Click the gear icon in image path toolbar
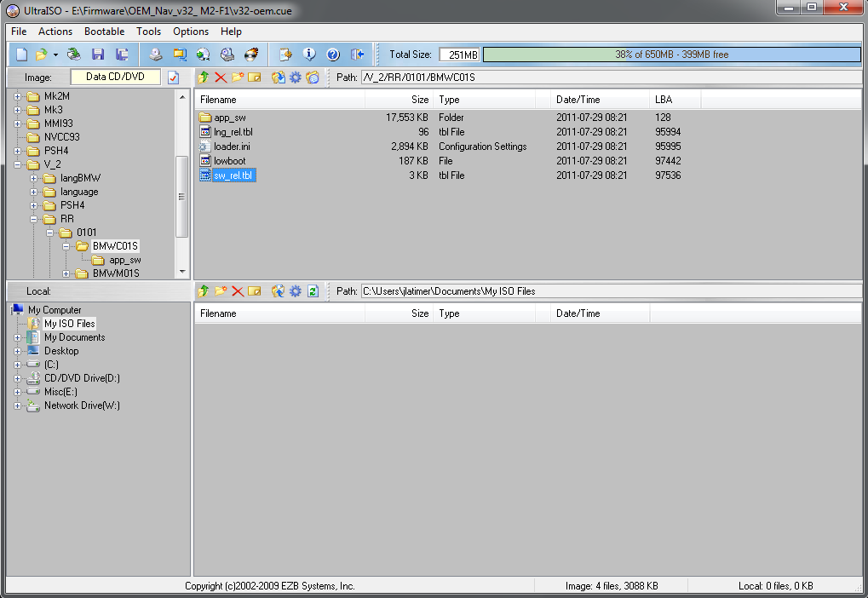Viewport: 868px width, 598px height. [296, 78]
